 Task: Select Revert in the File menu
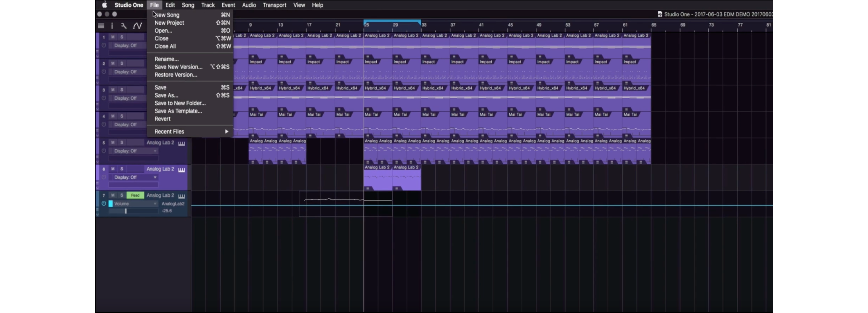(x=190, y=119)
